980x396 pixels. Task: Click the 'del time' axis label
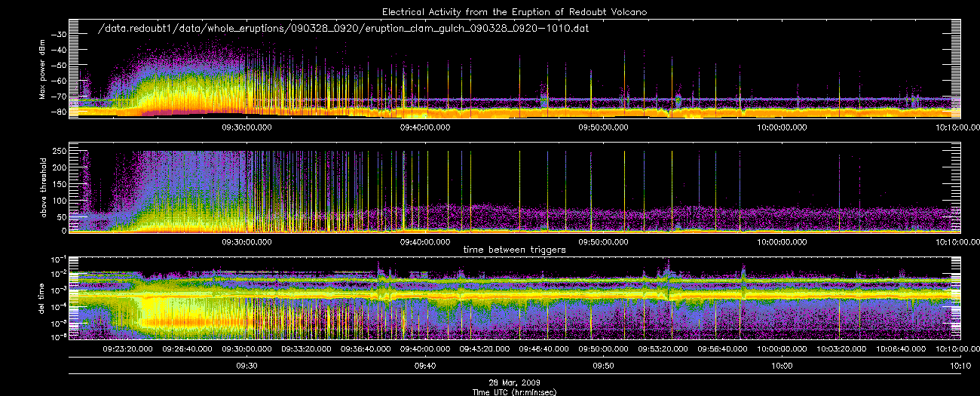coord(42,300)
